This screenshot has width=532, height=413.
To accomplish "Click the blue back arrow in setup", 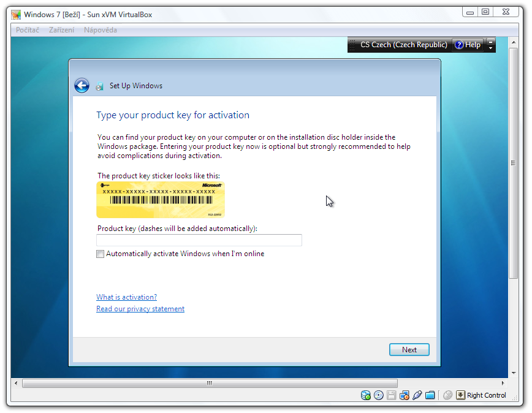I will [82, 85].
